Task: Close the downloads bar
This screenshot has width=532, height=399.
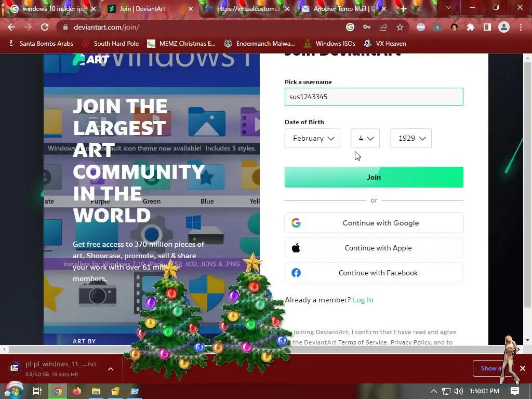Action: click(523, 368)
